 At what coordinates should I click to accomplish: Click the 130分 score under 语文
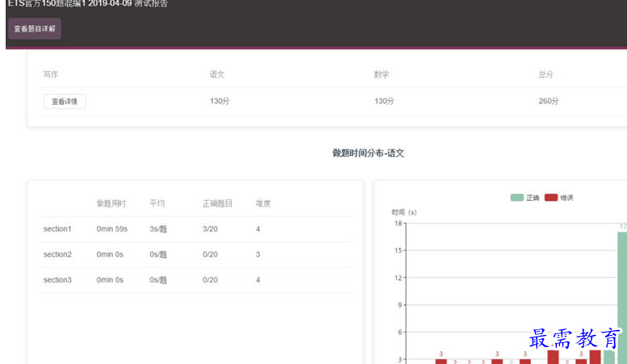[219, 101]
